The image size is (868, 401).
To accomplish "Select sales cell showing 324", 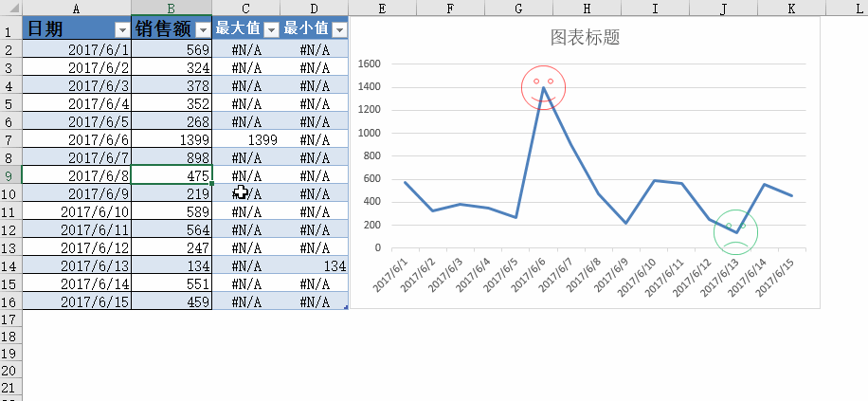I will [x=172, y=67].
